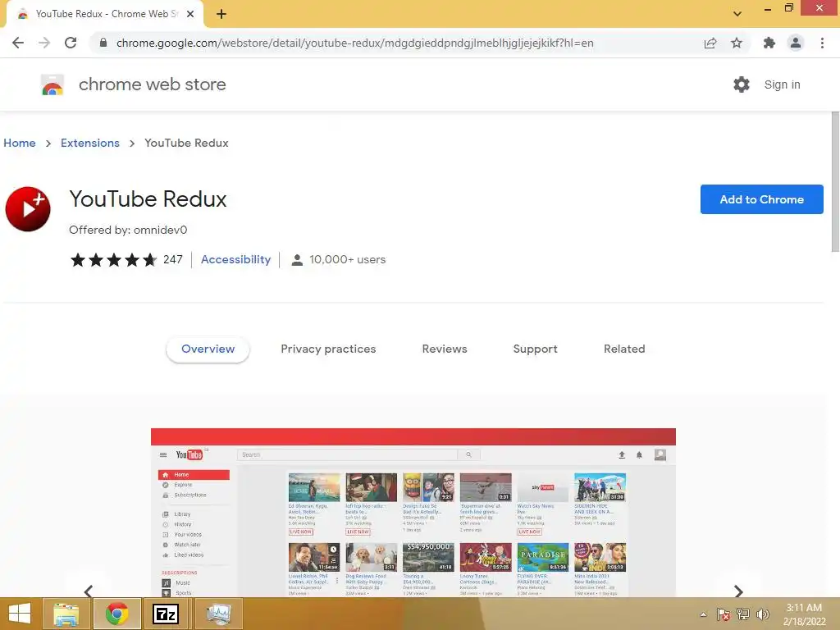Click 'YouTube Redux' breadcrumb text

(x=186, y=143)
